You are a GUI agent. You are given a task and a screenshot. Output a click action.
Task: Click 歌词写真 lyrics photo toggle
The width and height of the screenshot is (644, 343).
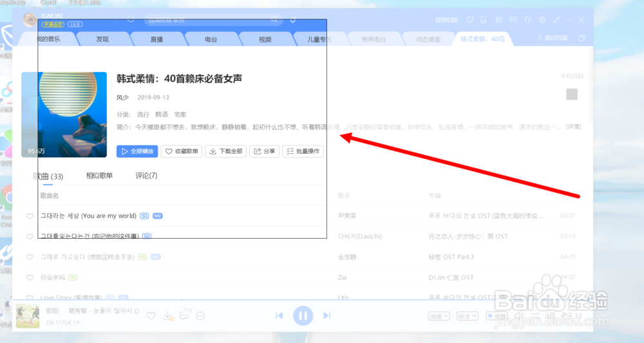[553, 38]
